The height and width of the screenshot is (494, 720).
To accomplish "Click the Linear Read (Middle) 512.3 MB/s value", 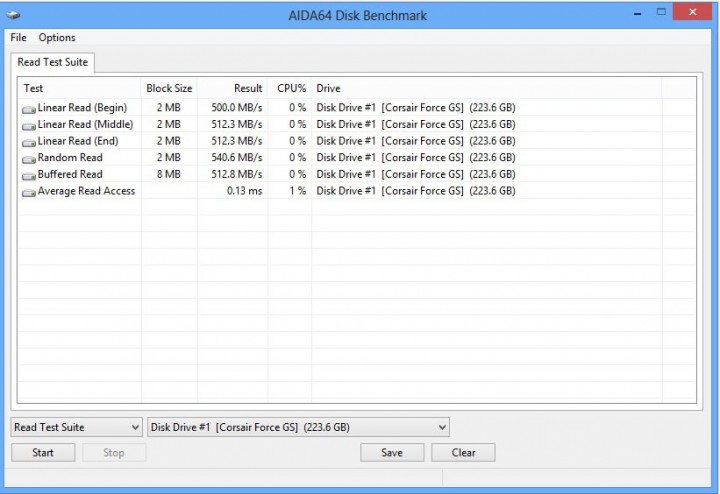I will point(236,124).
